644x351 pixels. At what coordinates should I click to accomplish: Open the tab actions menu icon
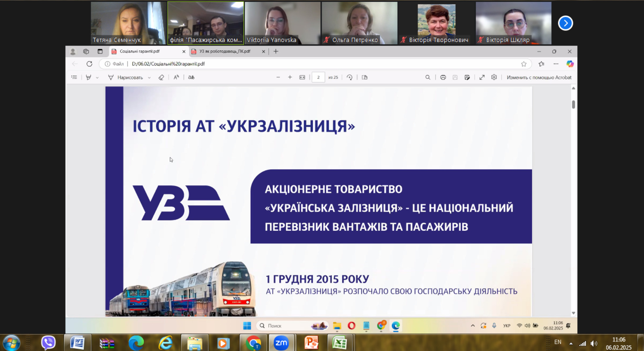coord(100,51)
